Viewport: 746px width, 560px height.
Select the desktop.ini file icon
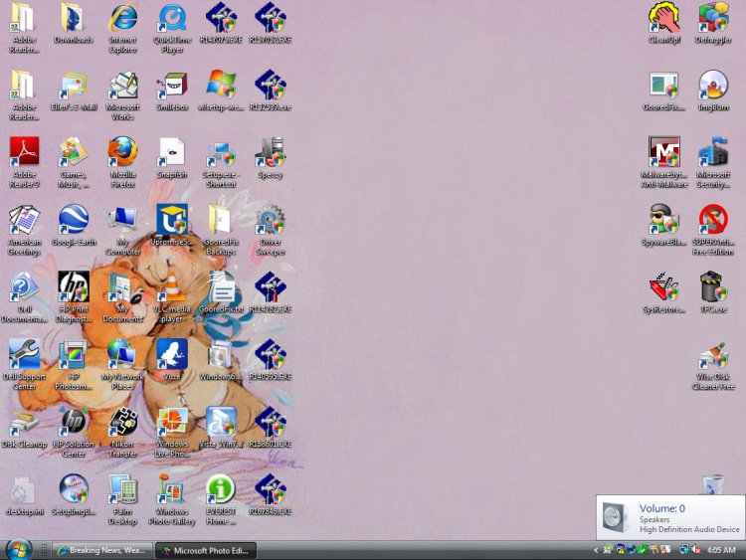(x=24, y=495)
